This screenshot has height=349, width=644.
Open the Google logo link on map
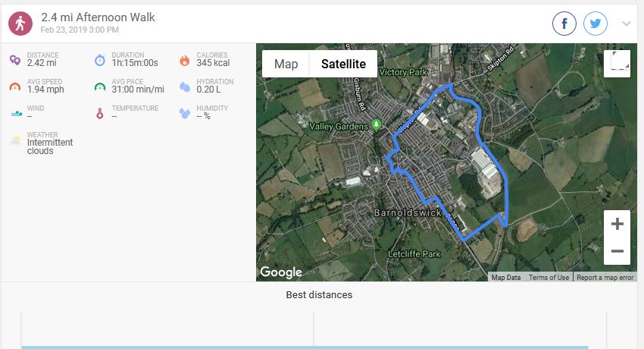click(x=280, y=272)
